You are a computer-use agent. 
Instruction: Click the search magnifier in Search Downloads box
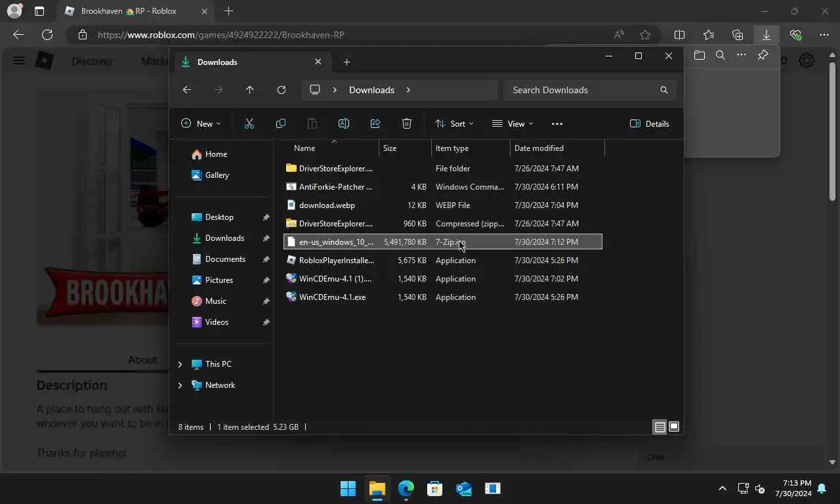click(664, 90)
